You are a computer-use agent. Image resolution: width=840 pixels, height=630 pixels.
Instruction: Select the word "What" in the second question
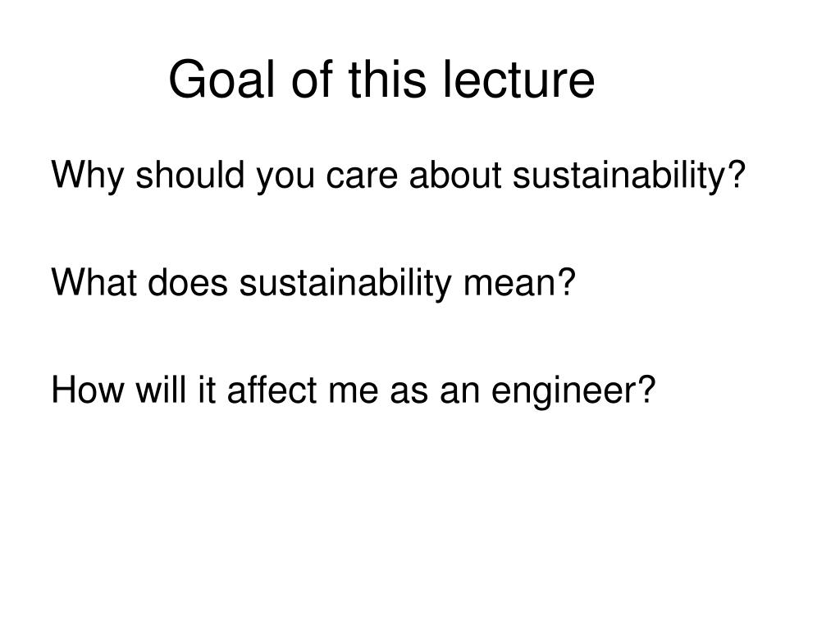94,282
